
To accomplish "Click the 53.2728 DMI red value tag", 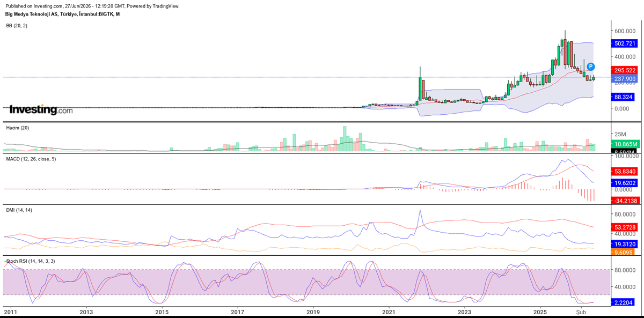I will [625, 227].
